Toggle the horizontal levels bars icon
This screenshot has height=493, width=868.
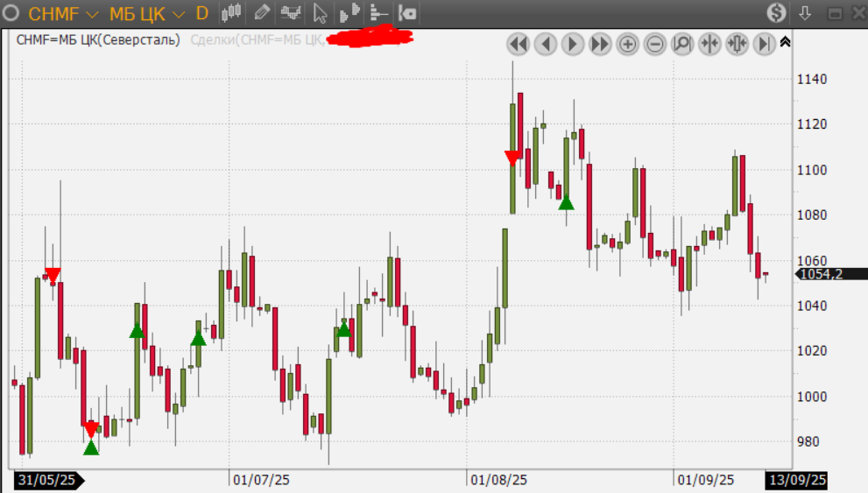(x=378, y=13)
